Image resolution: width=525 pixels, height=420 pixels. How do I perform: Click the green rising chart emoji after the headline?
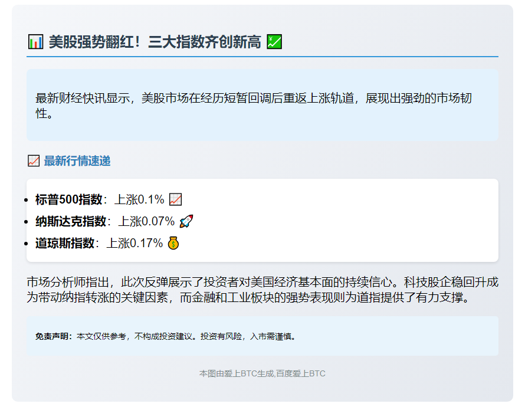coord(274,42)
